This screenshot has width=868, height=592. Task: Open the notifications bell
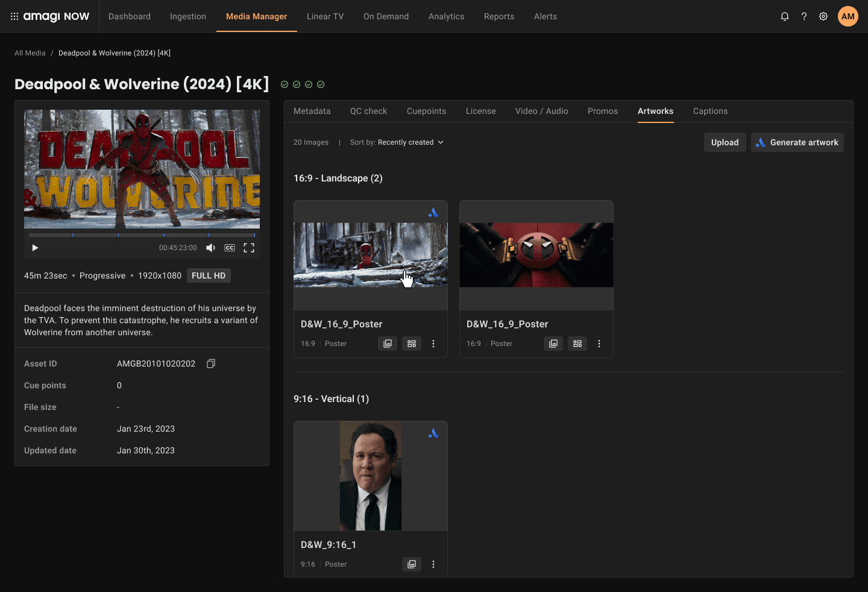pos(784,16)
